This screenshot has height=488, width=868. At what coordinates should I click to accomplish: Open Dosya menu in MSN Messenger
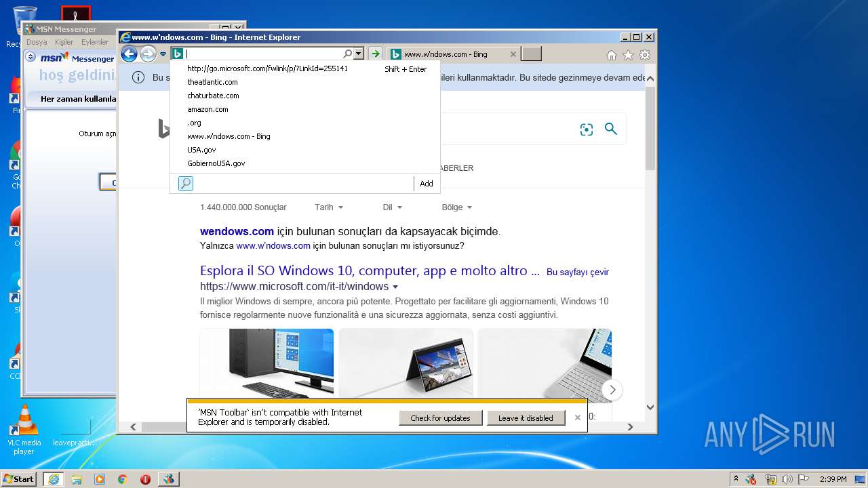pos(37,42)
